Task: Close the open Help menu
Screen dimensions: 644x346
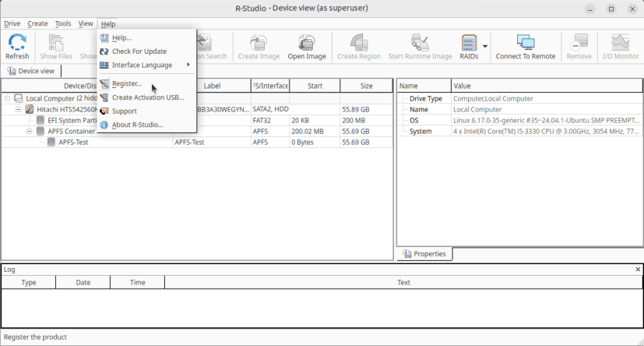Action: tap(108, 24)
